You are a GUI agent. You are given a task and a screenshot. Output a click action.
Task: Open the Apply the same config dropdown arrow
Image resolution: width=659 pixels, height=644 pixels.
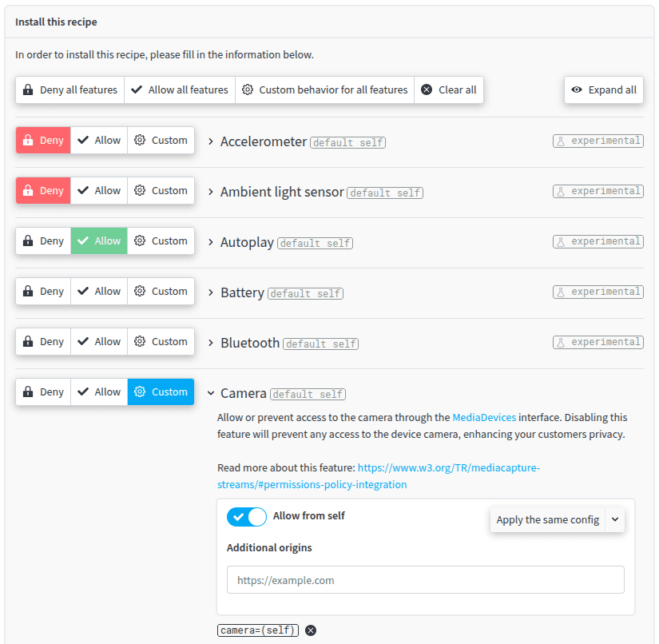pyautogui.click(x=615, y=519)
